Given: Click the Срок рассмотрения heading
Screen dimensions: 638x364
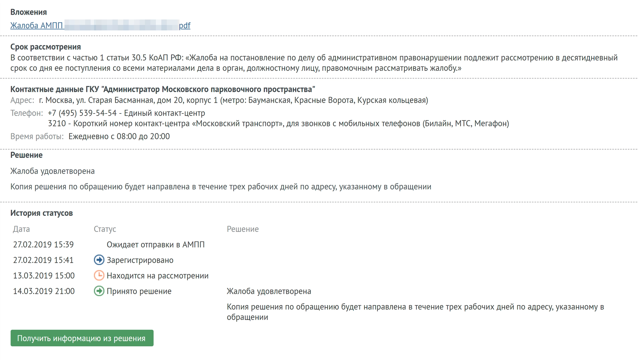Looking at the screenshot, I should coord(45,47).
